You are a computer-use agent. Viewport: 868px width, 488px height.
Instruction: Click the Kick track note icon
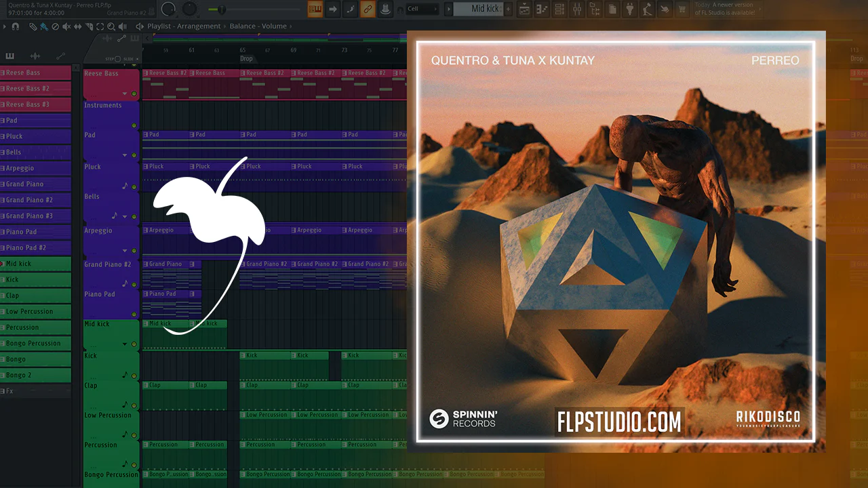(x=124, y=374)
